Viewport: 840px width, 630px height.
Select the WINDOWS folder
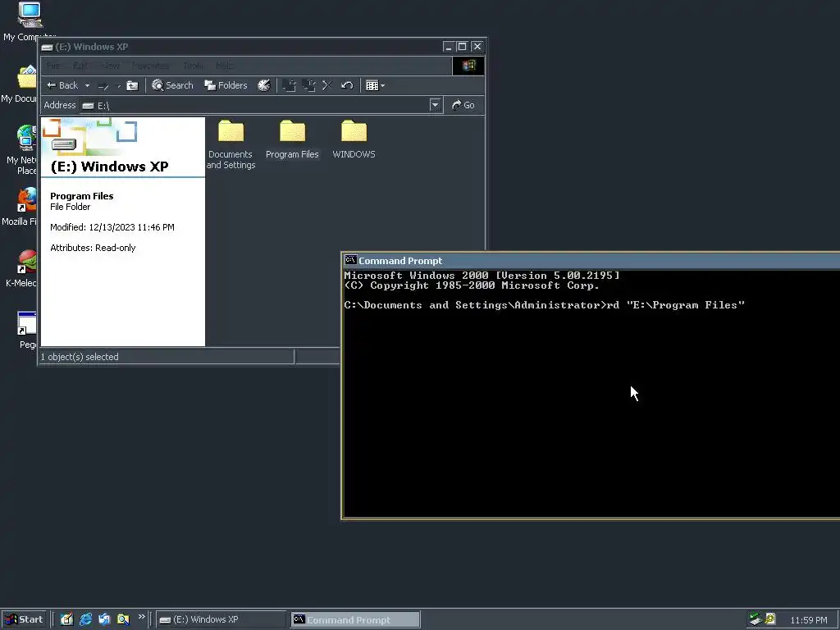coord(354,139)
